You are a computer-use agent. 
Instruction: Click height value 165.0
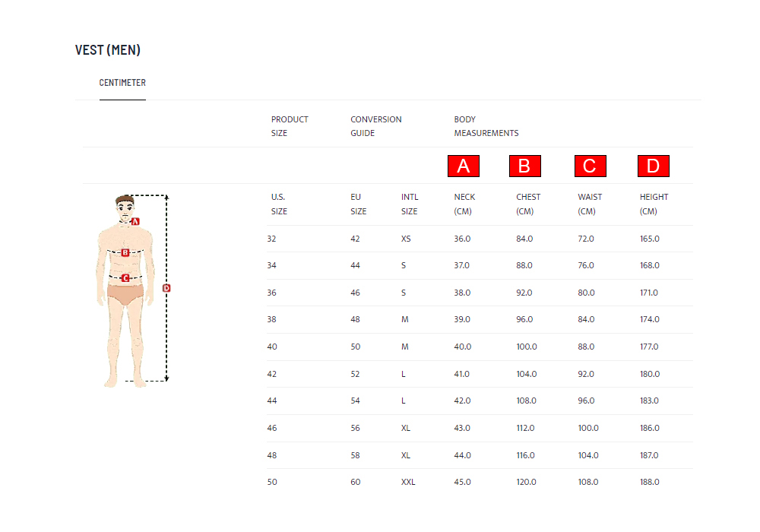tap(650, 239)
